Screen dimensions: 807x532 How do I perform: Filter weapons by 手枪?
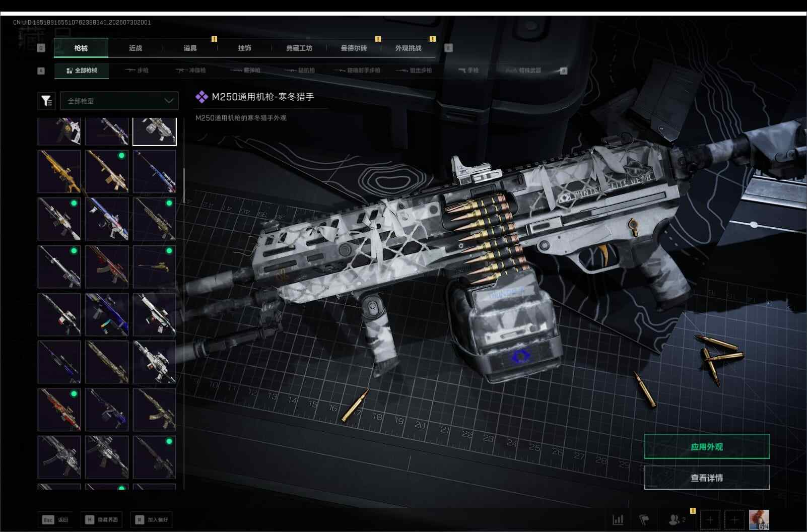point(468,71)
